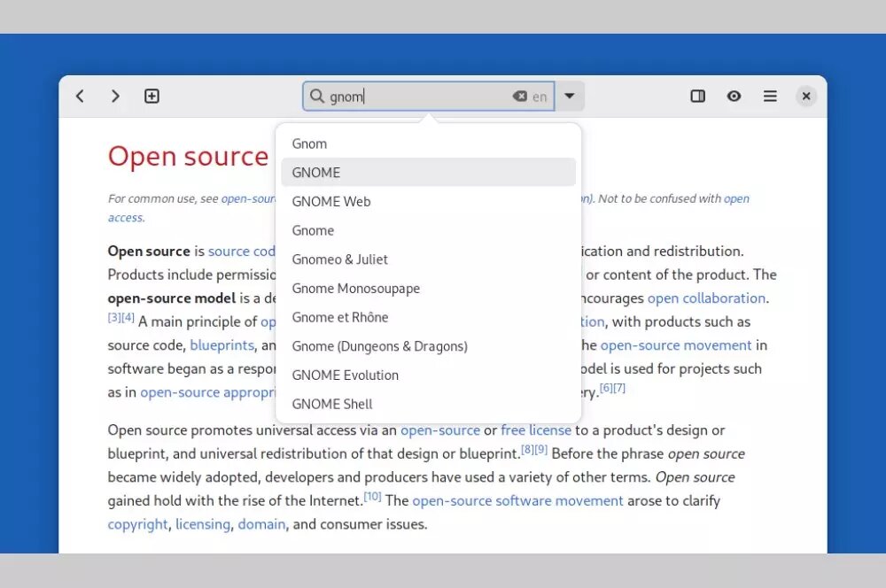Click citation reference [8]
Screen dimensions: 886x588
coord(527,450)
